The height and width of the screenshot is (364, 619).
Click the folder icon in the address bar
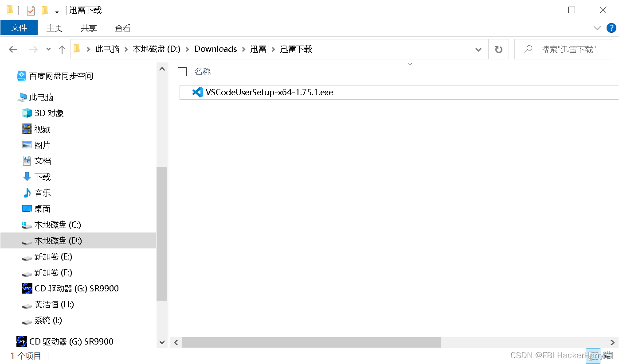pos(77,49)
